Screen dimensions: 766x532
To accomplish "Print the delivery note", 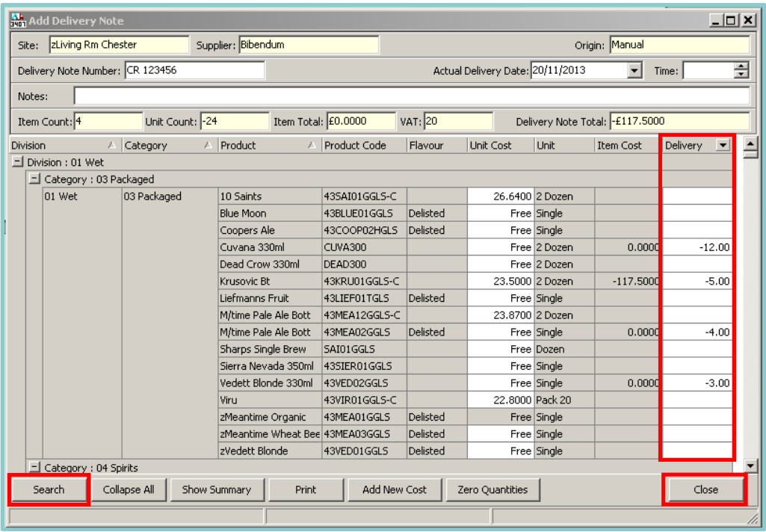I will pyautogui.click(x=305, y=490).
